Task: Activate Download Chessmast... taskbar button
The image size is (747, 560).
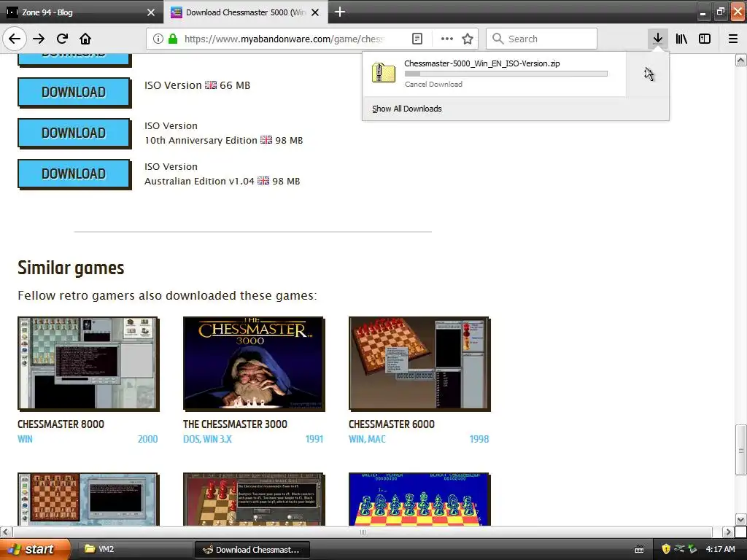Action: pos(252,549)
